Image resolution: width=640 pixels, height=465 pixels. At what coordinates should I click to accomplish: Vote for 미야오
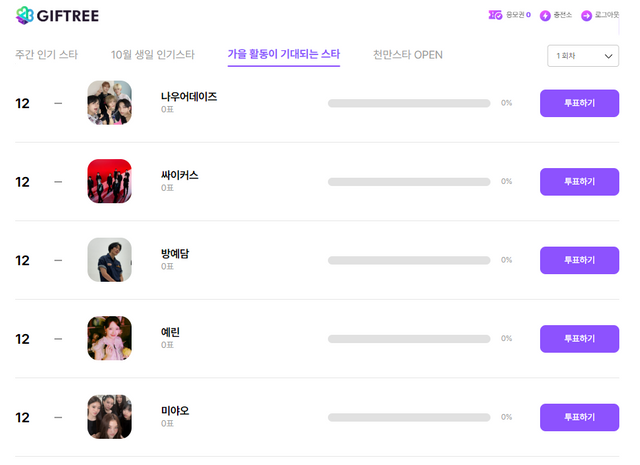click(579, 417)
